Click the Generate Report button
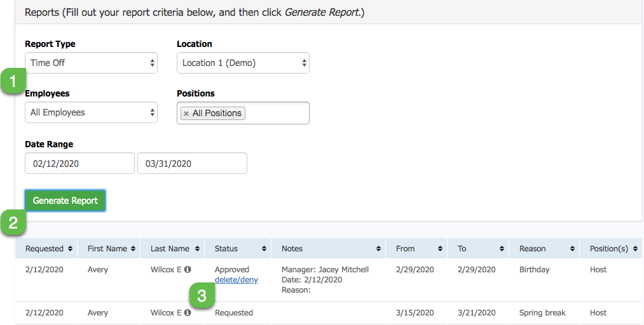The image size is (644, 325). [65, 201]
